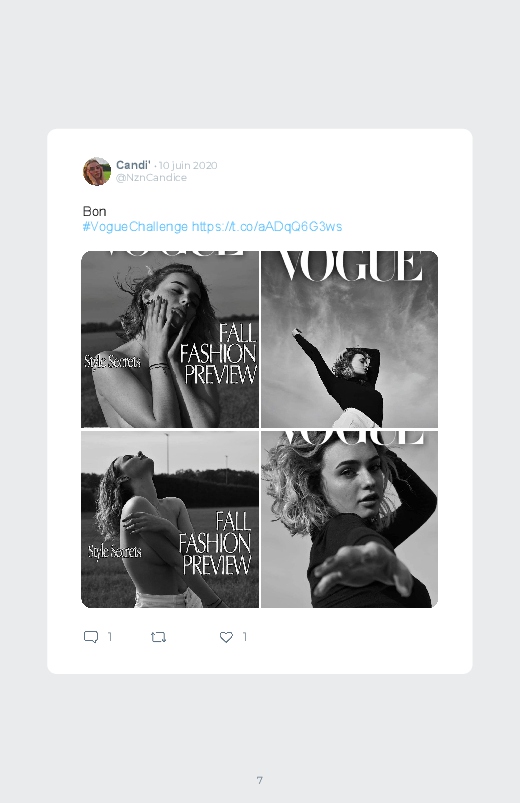The width and height of the screenshot is (520, 803).
Task: Click the reply count number
Action: 110,637
